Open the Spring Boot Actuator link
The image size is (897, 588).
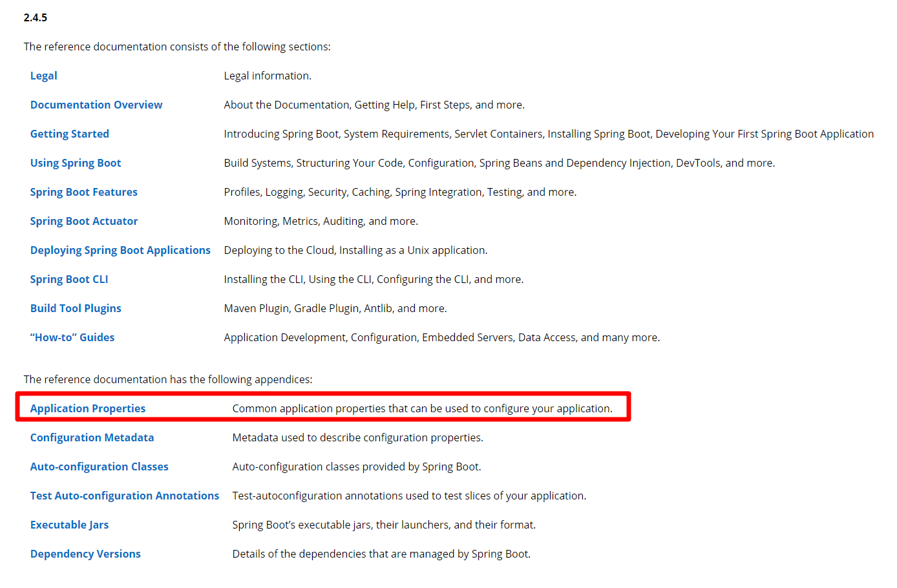[x=84, y=221]
